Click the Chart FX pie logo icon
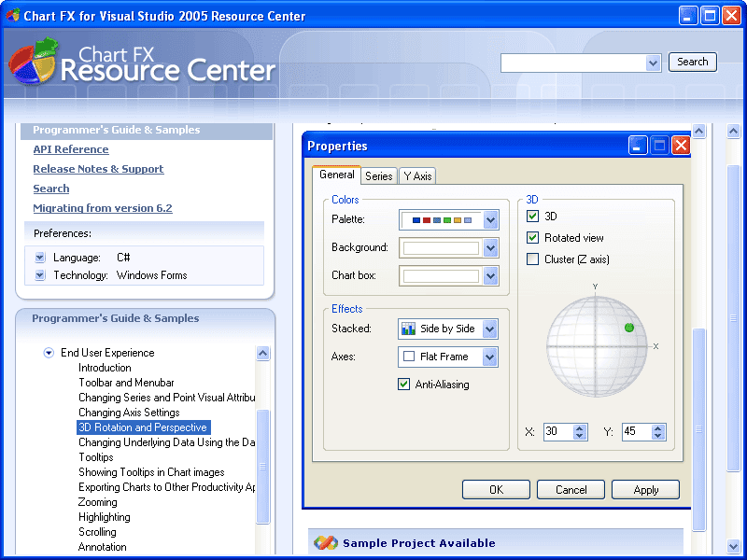 [34, 62]
